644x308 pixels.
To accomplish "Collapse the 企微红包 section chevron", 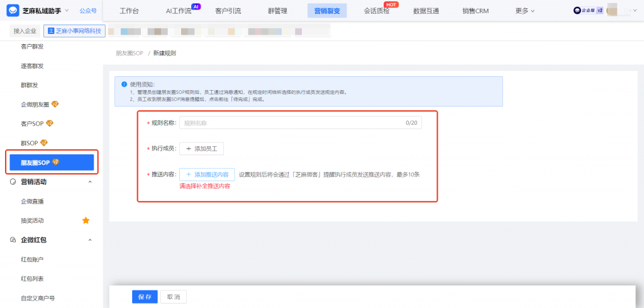I will (x=90, y=240).
